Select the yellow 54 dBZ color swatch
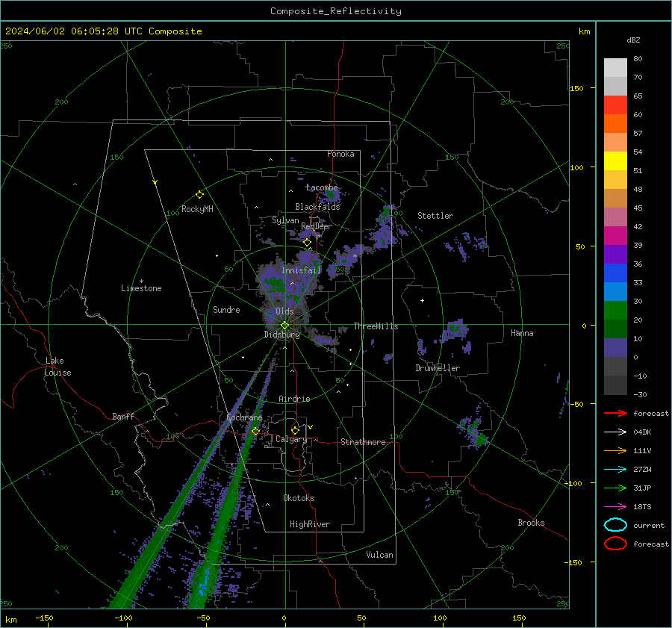672x628 pixels. coord(615,161)
